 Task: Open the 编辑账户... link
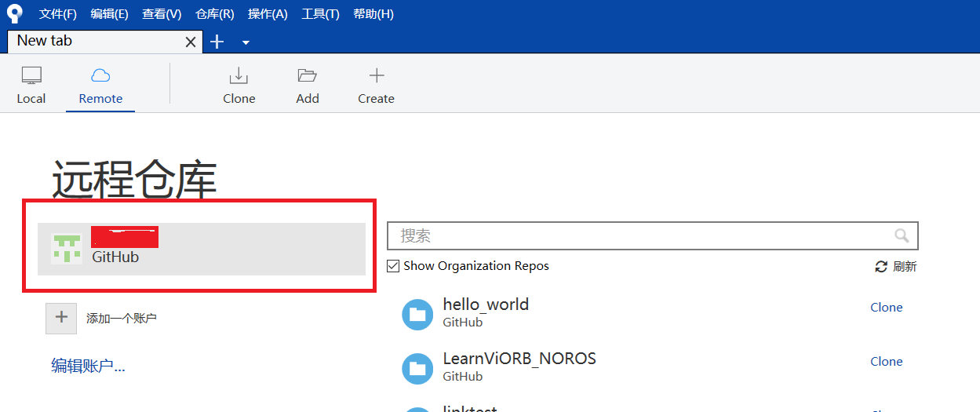coord(89,366)
